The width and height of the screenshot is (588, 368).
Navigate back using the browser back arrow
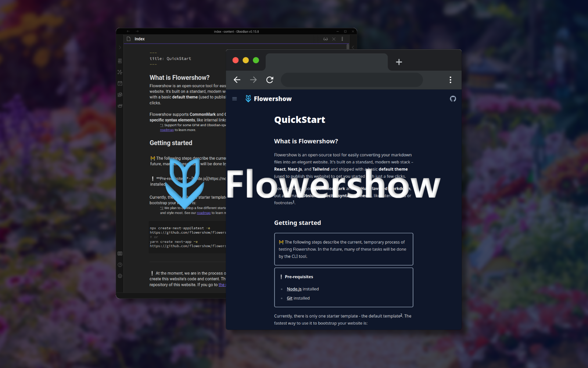(237, 80)
